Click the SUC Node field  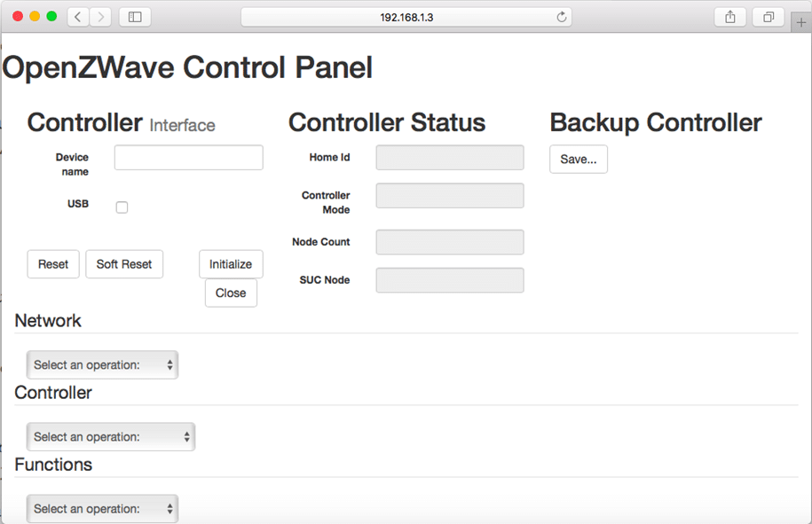pos(450,280)
